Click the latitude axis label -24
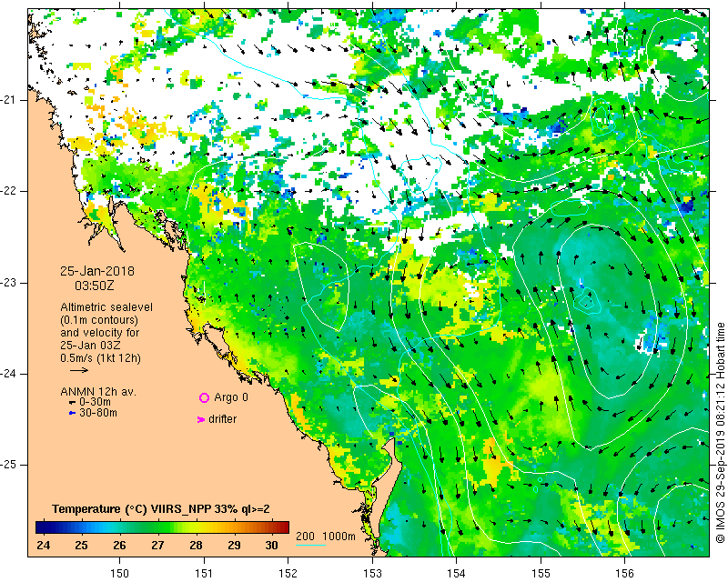The width and height of the screenshot is (728, 582). (8, 374)
